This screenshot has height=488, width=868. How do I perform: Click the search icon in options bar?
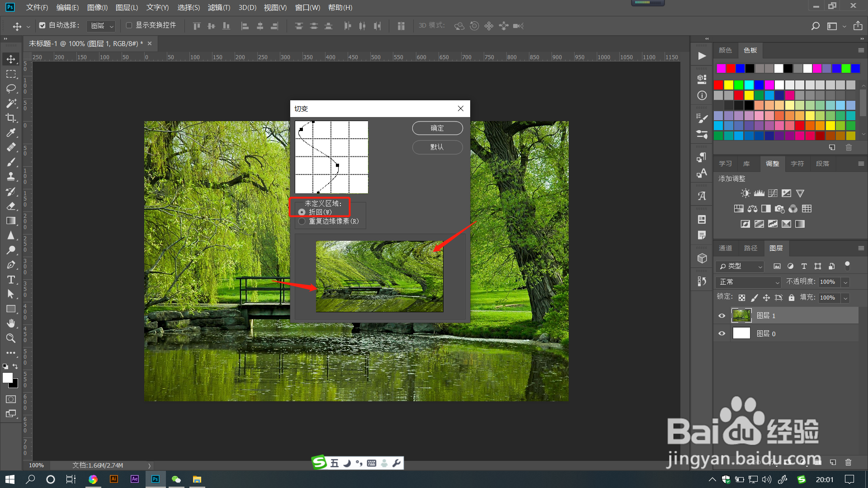815,26
